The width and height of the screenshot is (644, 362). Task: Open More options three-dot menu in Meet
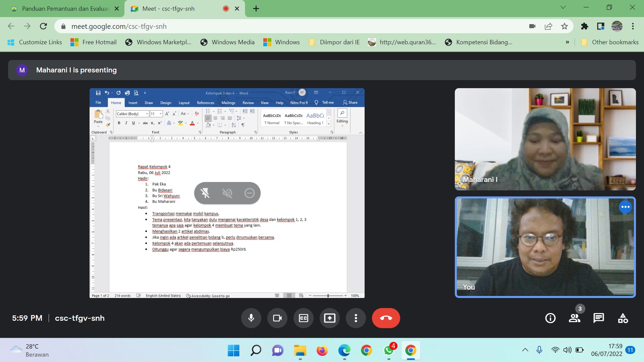[356, 318]
